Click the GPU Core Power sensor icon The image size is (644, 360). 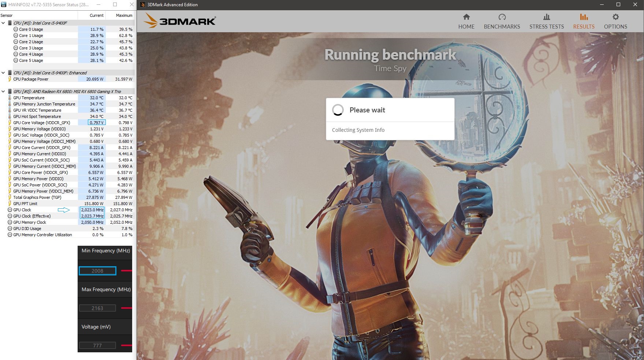10,172
